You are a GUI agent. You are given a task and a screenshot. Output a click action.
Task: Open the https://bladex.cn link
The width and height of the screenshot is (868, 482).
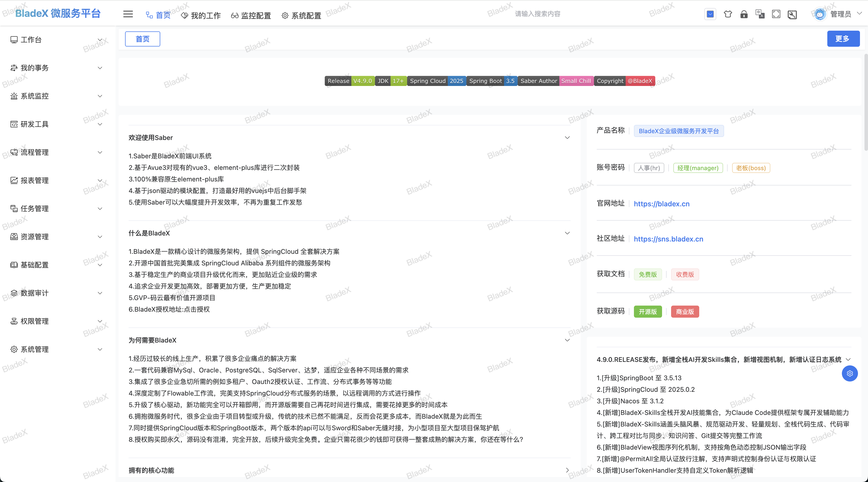pyautogui.click(x=662, y=204)
